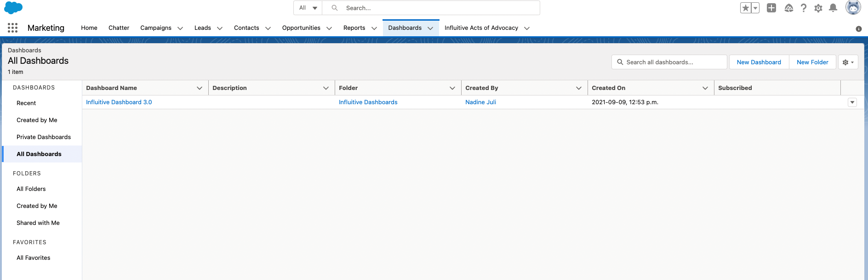Click the global search magnifier icon
This screenshot has height=280, width=868.
335,8
